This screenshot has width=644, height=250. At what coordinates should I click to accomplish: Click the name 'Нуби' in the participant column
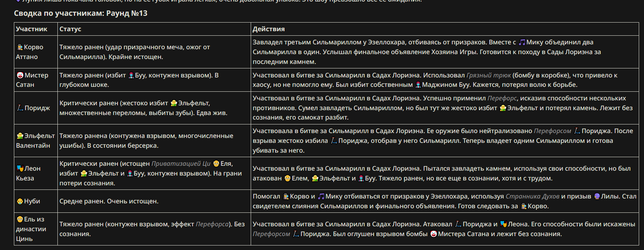(x=32, y=201)
